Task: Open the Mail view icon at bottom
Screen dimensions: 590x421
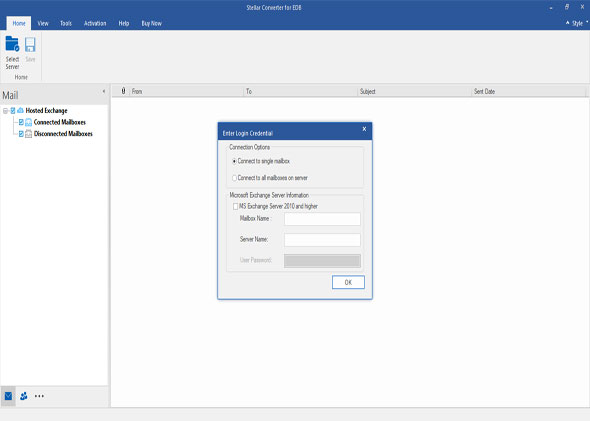Action: tap(8, 396)
